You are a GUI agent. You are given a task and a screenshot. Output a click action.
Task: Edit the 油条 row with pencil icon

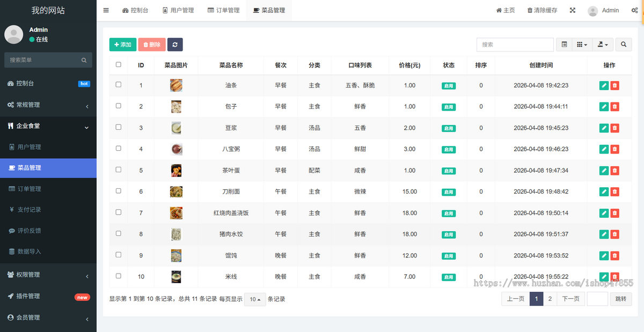[x=604, y=85]
